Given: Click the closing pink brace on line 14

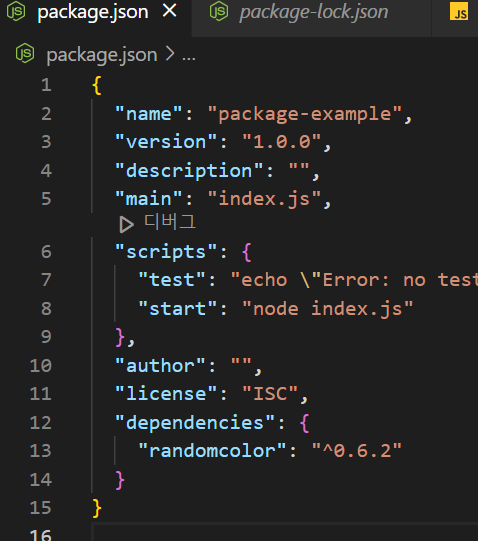Looking at the screenshot, I should [x=120, y=480].
